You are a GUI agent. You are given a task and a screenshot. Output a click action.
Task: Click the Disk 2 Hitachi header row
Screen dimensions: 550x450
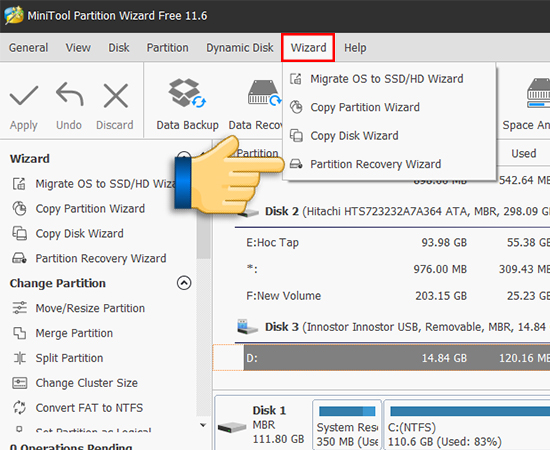392,211
